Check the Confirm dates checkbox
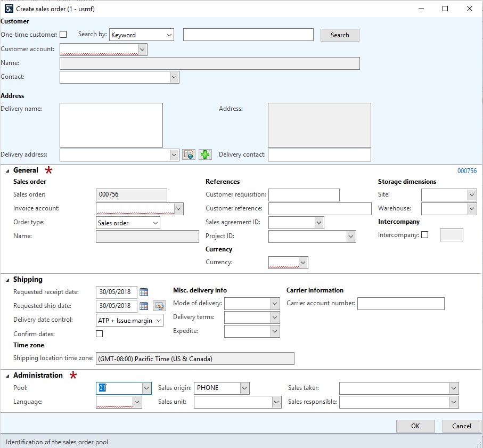The width and height of the screenshot is (483, 448). tap(99, 332)
